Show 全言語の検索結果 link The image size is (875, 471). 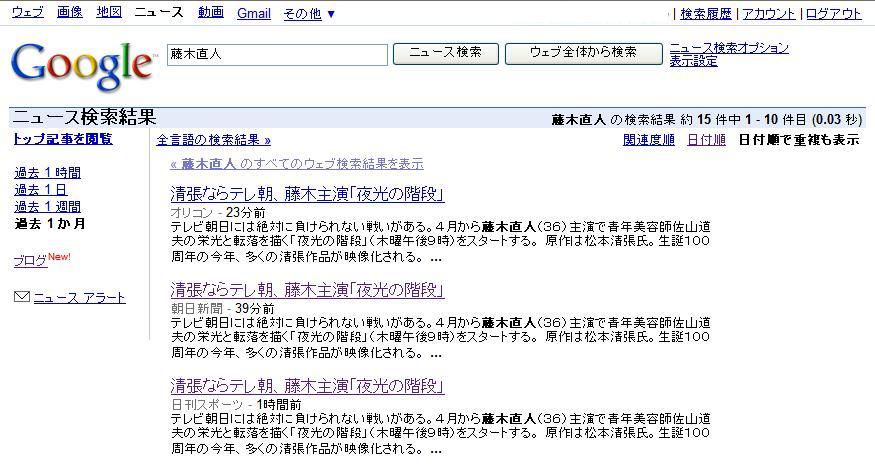(214, 140)
